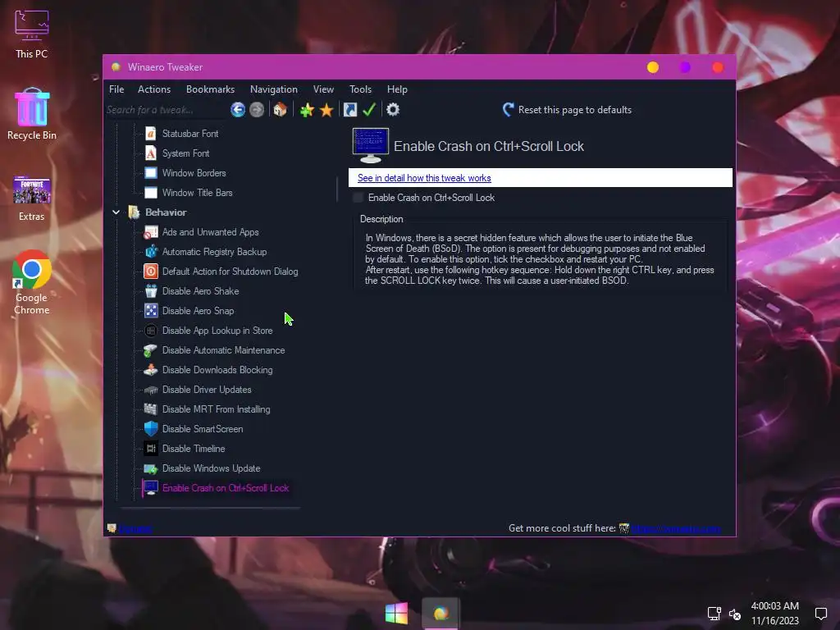The height and width of the screenshot is (630, 840).
Task: Click the muted volume tray icon
Action: 735,614
